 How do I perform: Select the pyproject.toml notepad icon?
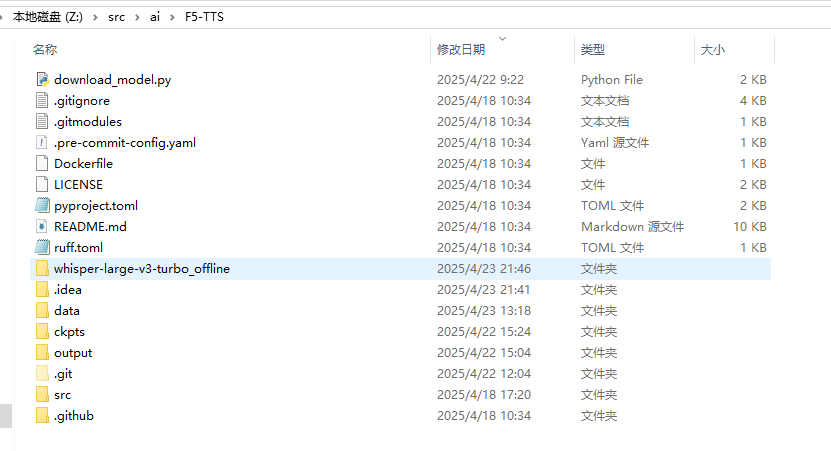tap(42, 206)
